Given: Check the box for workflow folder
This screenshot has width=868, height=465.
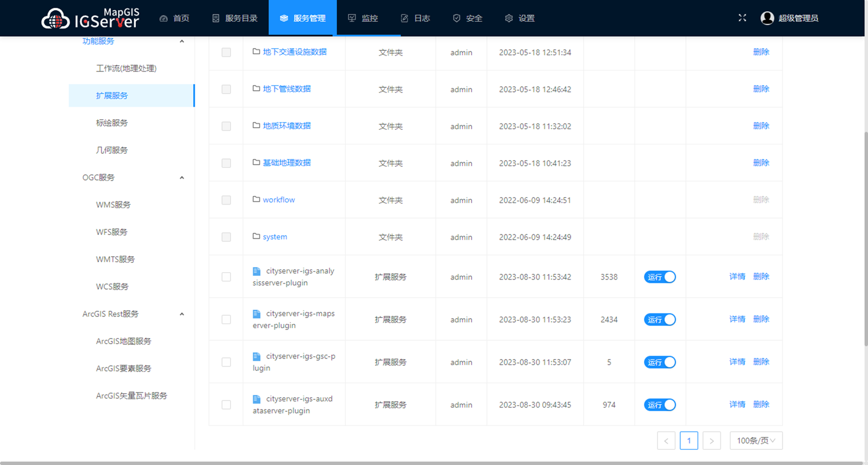Looking at the screenshot, I should 226,200.
